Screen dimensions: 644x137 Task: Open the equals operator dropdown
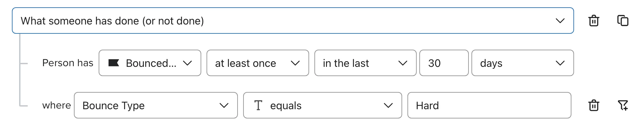[x=322, y=105]
